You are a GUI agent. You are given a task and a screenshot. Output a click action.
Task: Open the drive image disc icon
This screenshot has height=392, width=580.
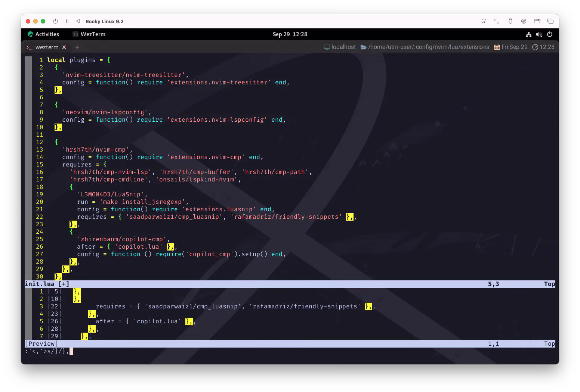524,21
